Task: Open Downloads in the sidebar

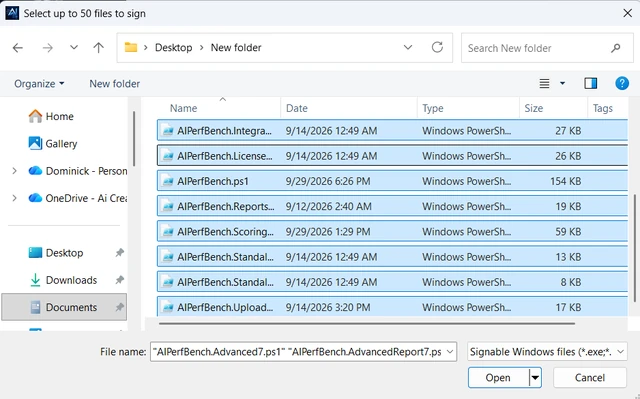Action: pyautogui.click(x=63, y=280)
